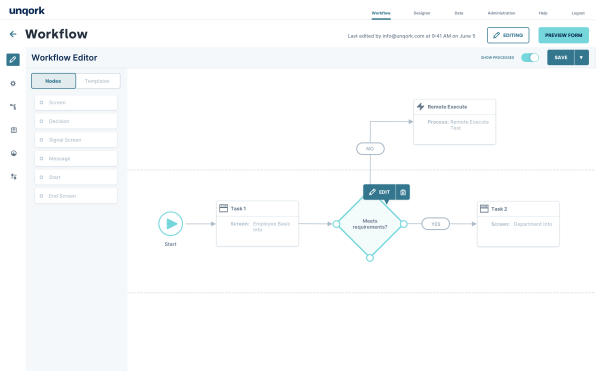596x371 pixels.
Task: Click the Task 1 node title
Action: click(238, 209)
